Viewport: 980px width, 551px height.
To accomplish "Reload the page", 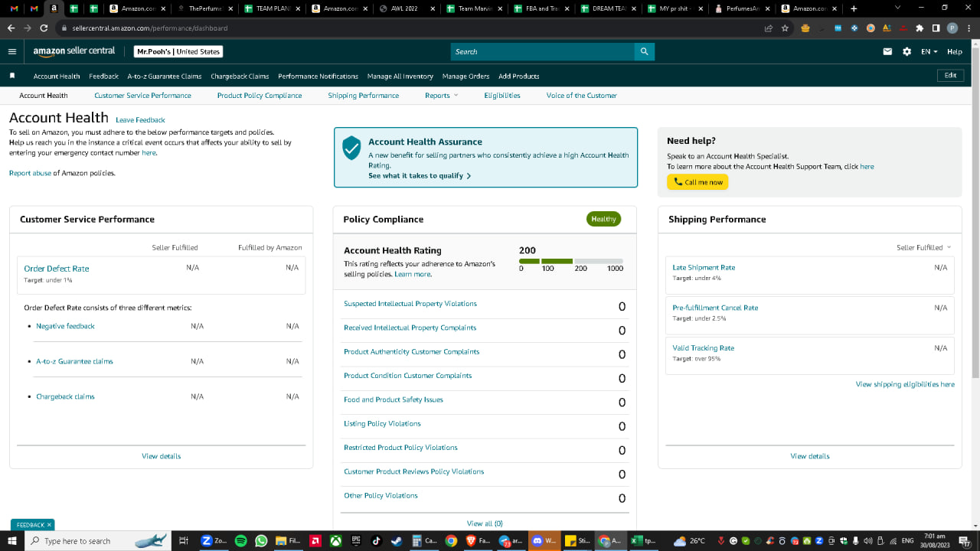I will (x=44, y=28).
